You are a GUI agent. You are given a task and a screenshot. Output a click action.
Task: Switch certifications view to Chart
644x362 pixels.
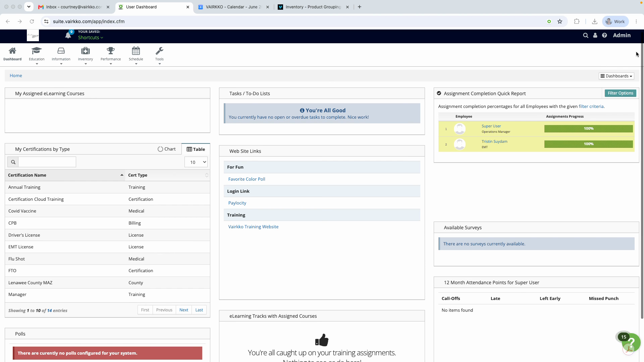click(167, 149)
